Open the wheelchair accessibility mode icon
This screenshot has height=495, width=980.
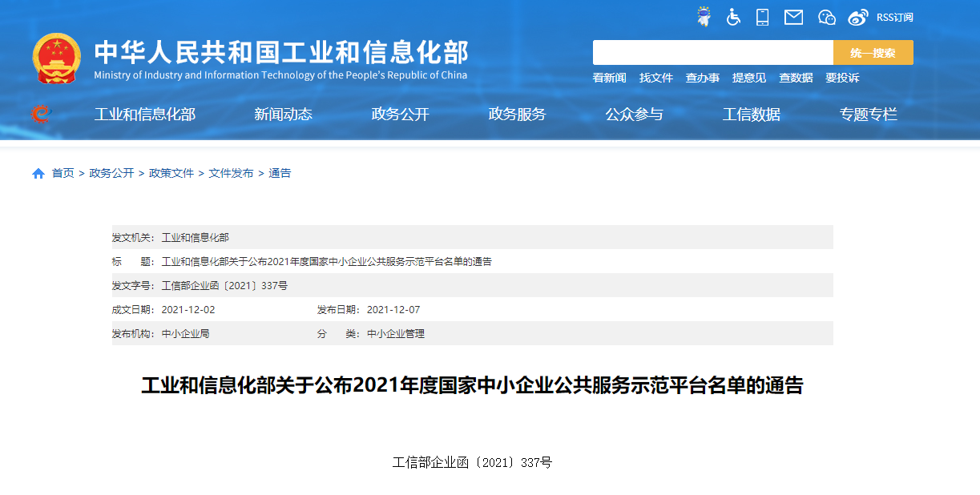733,17
